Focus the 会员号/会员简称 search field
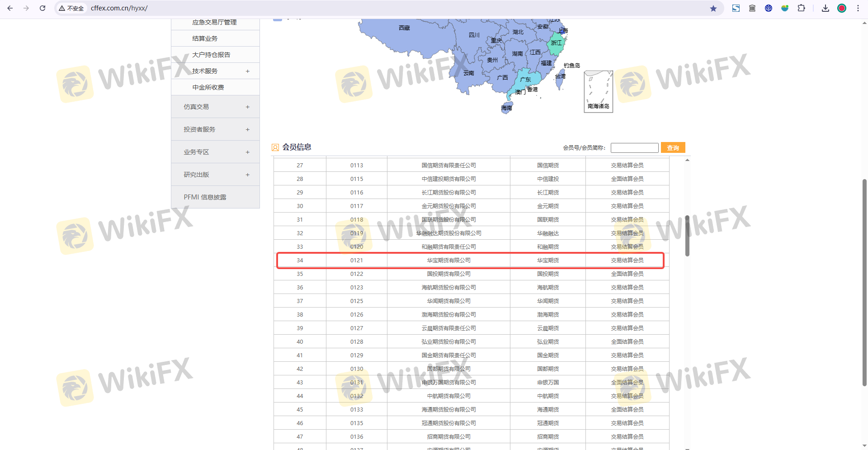868x450 pixels. tap(634, 147)
